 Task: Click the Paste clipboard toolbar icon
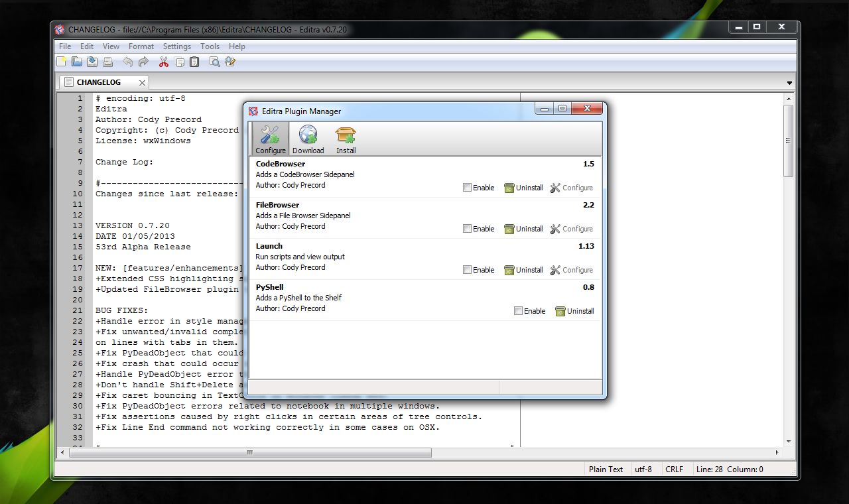click(x=194, y=62)
